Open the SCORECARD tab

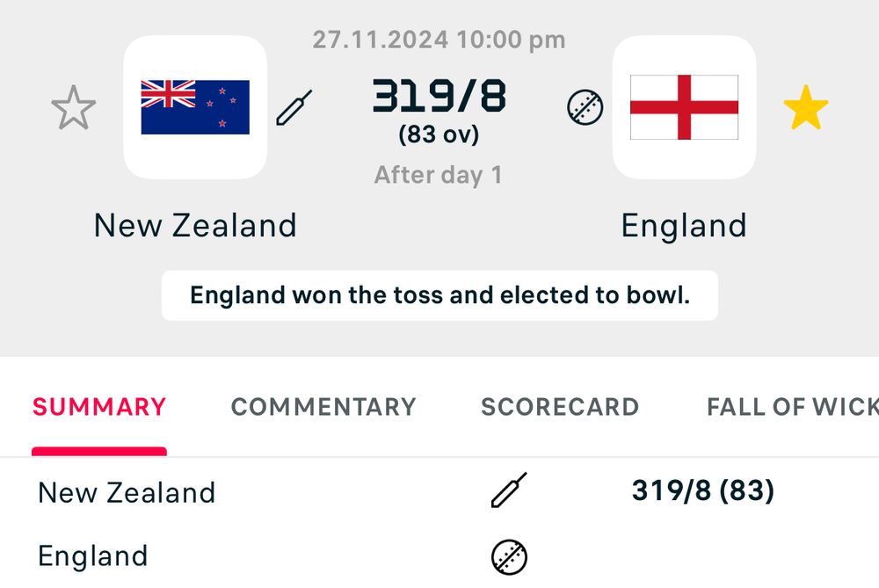point(560,407)
